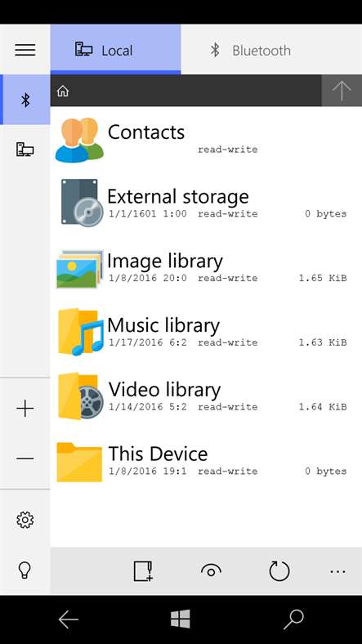Image resolution: width=362 pixels, height=644 pixels.
Task: Switch to the Local tab
Action: tap(115, 49)
